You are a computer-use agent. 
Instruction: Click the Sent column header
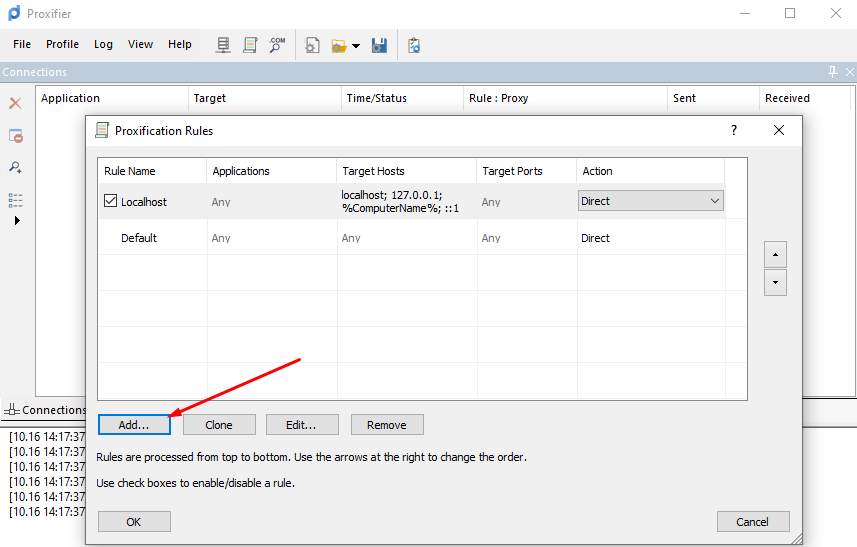point(713,98)
